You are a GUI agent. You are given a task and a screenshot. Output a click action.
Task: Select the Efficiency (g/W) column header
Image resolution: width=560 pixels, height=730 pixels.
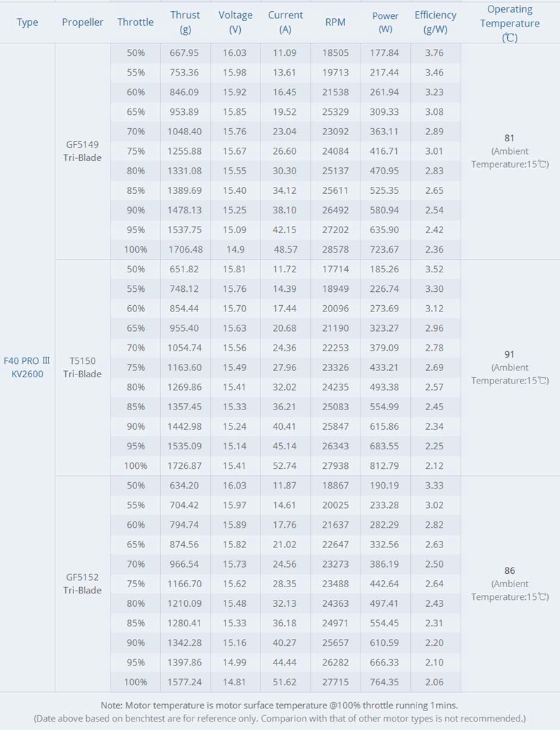pyautogui.click(x=435, y=22)
